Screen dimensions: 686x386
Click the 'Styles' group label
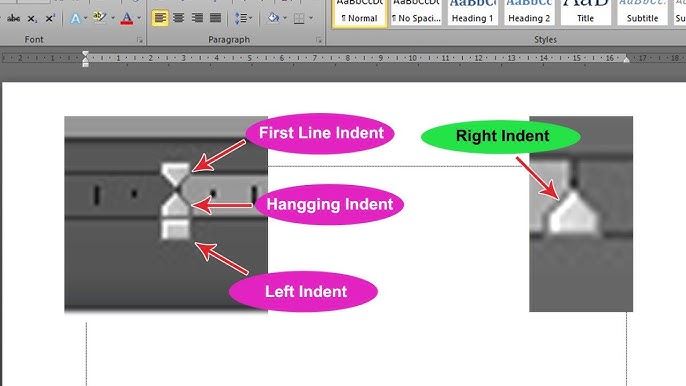[x=545, y=39]
